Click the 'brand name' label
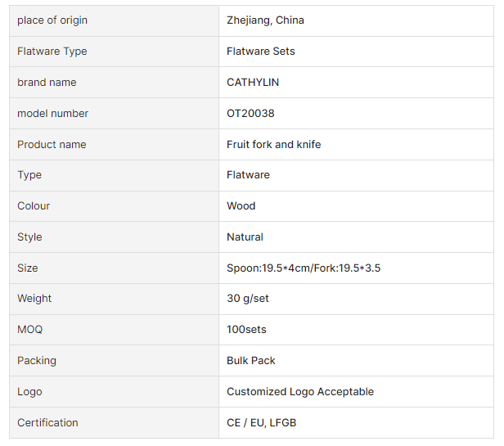The width and height of the screenshot is (504, 446). 47,83
